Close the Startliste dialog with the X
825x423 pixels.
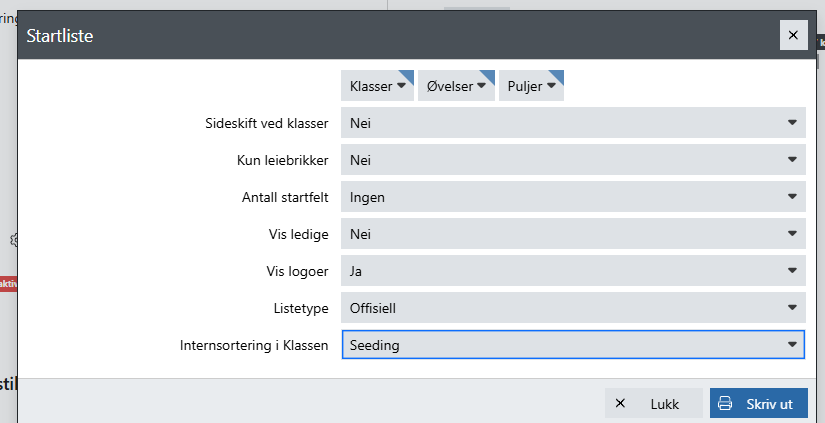click(x=793, y=35)
